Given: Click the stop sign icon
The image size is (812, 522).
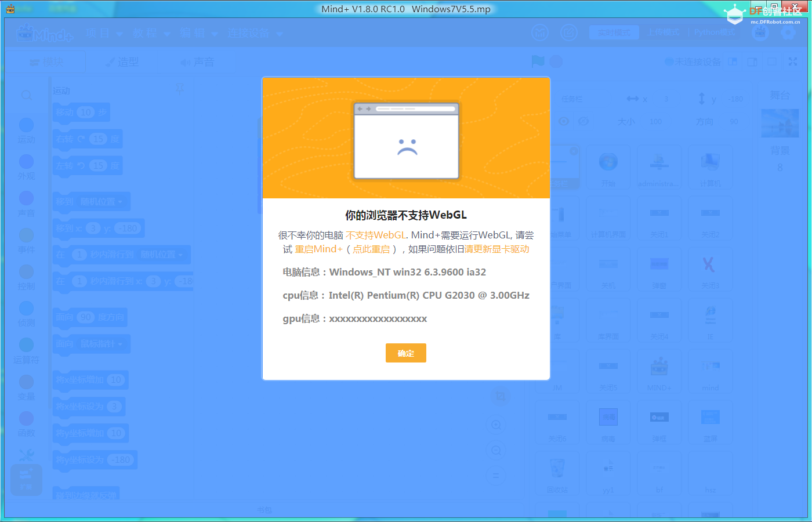Looking at the screenshot, I should (556, 61).
